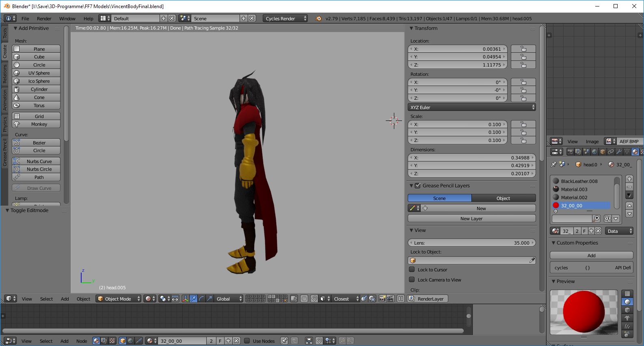Add a UV Sphere mesh

click(36, 73)
